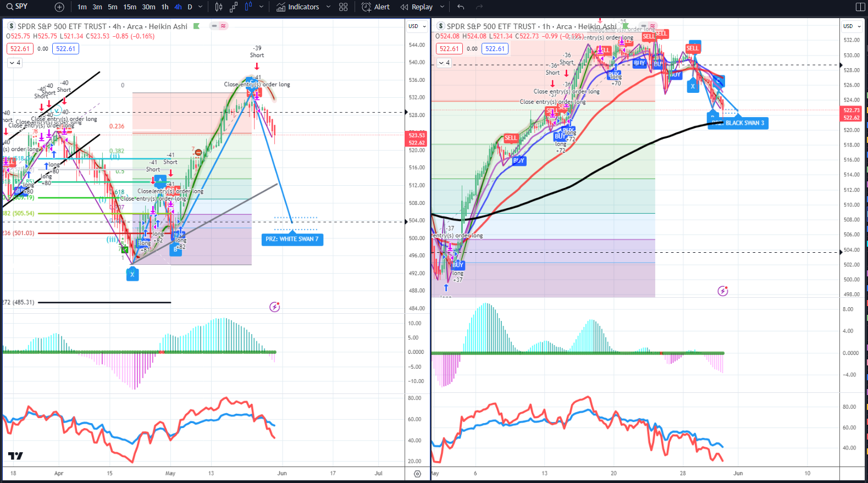Collapse the 4 indicators legend on 1h chart
868x483 pixels.
[x=444, y=63]
